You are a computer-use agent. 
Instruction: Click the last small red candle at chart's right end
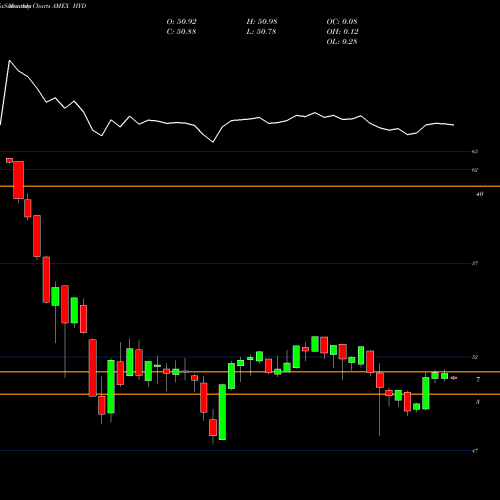coord(454,378)
